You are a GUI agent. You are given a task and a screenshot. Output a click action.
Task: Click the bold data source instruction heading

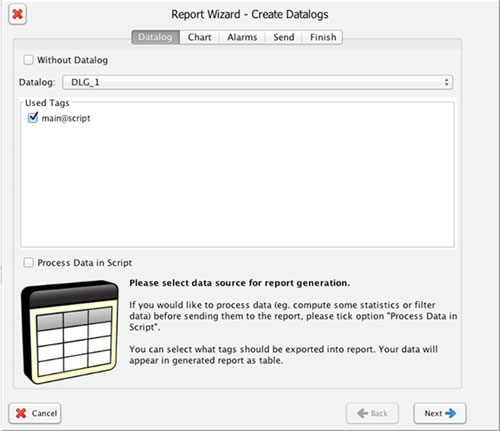click(x=240, y=283)
